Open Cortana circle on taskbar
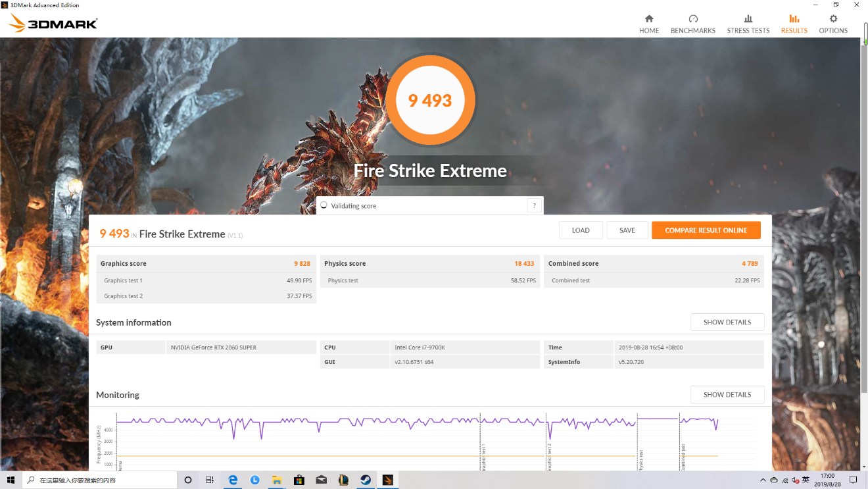 pyautogui.click(x=187, y=480)
